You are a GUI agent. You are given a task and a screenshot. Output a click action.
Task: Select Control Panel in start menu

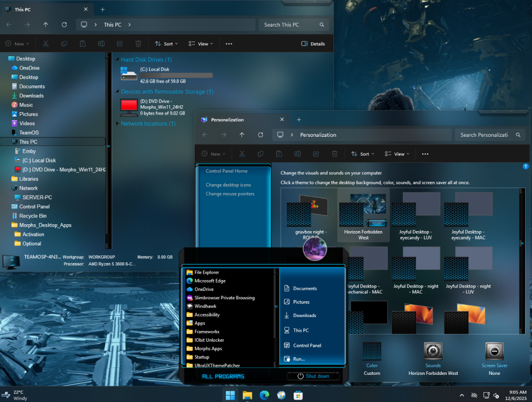(x=307, y=346)
